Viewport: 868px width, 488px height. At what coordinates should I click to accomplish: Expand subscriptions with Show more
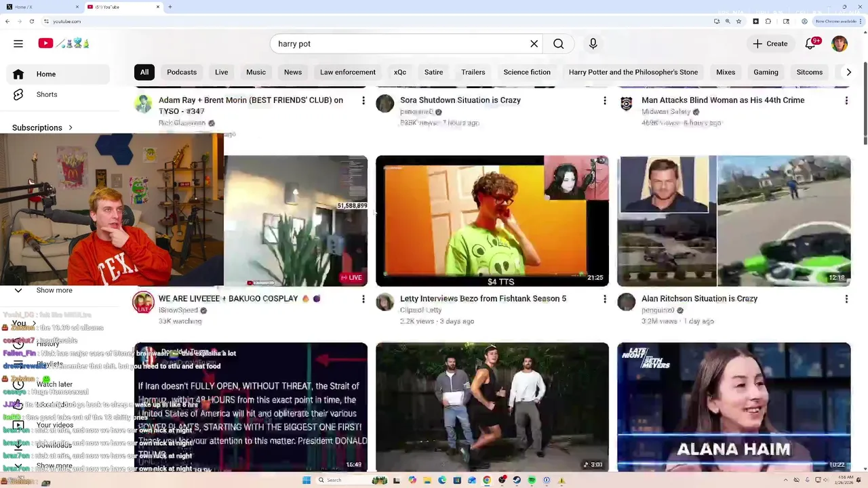(54, 290)
